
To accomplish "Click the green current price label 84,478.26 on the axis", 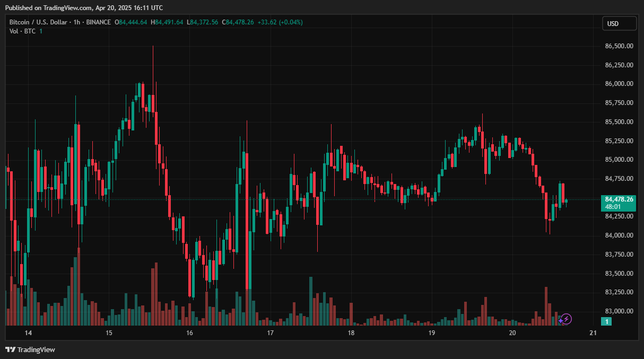I will 619,199.
